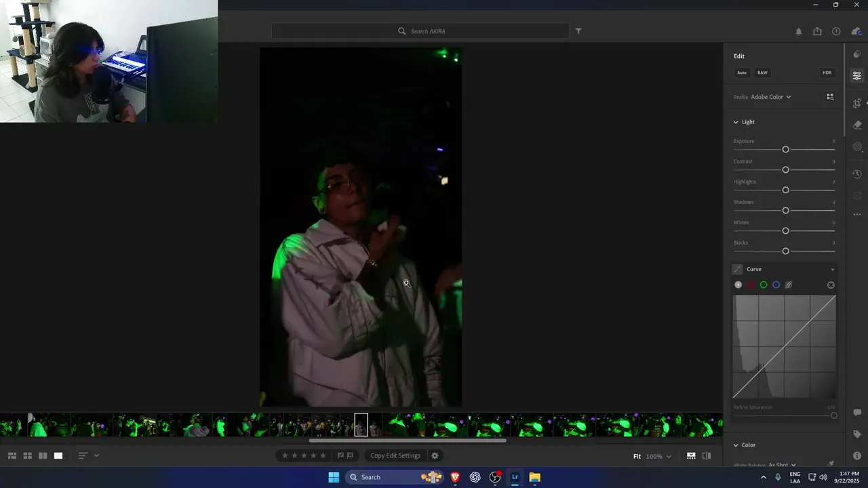Toggle the filmstrip visibility icon
The height and width of the screenshot is (488, 868).
[x=691, y=456]
